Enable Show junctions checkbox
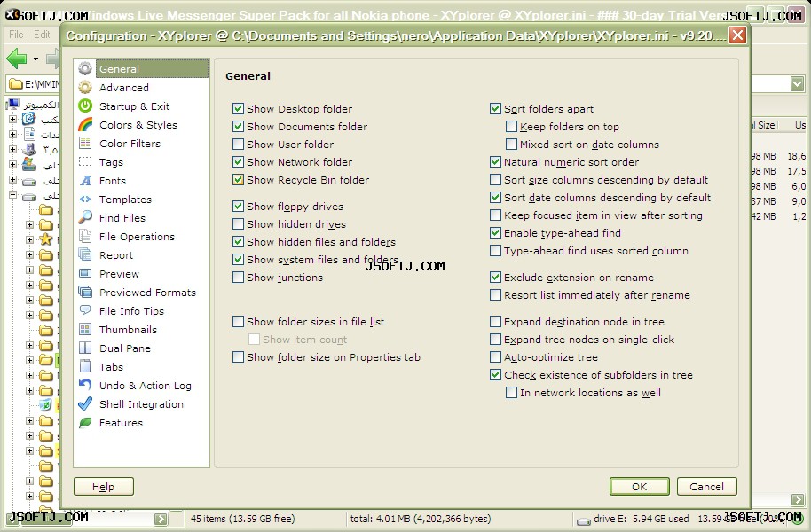811x532 pixels. click(238, 278)
